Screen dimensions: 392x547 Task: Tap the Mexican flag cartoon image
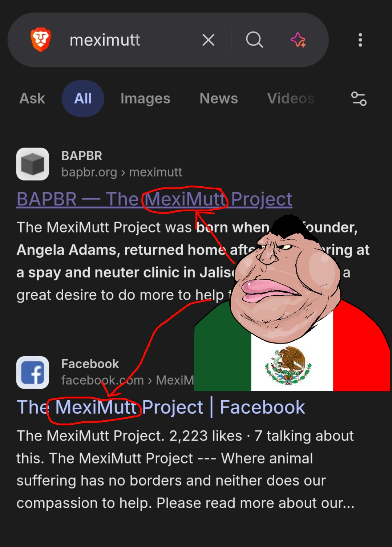point(292,303)
